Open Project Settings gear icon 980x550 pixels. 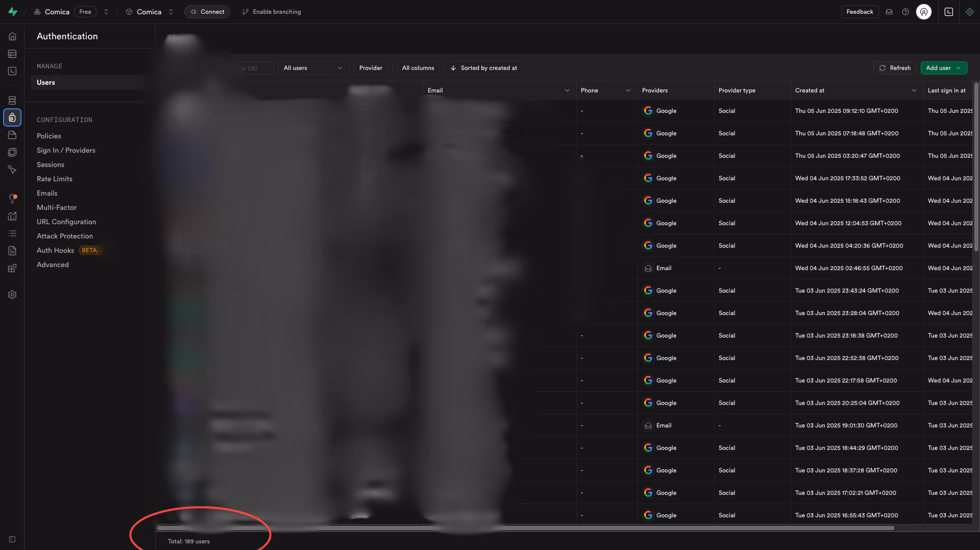coord(12,295)
